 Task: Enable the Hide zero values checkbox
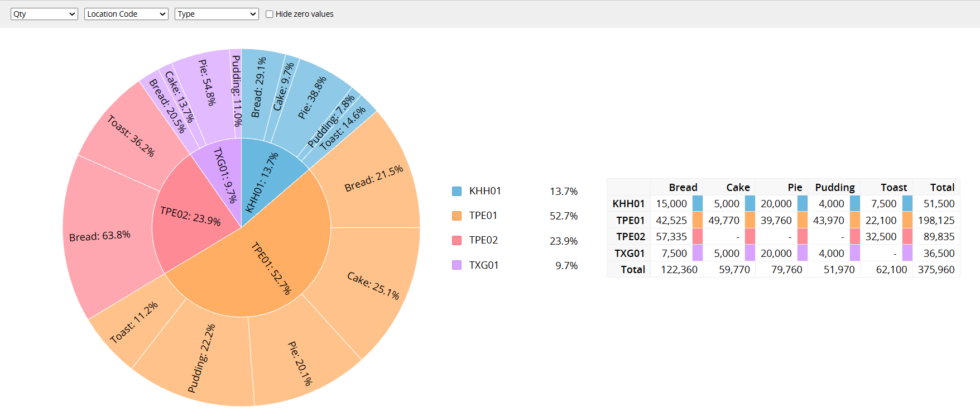tap(270, 14)
